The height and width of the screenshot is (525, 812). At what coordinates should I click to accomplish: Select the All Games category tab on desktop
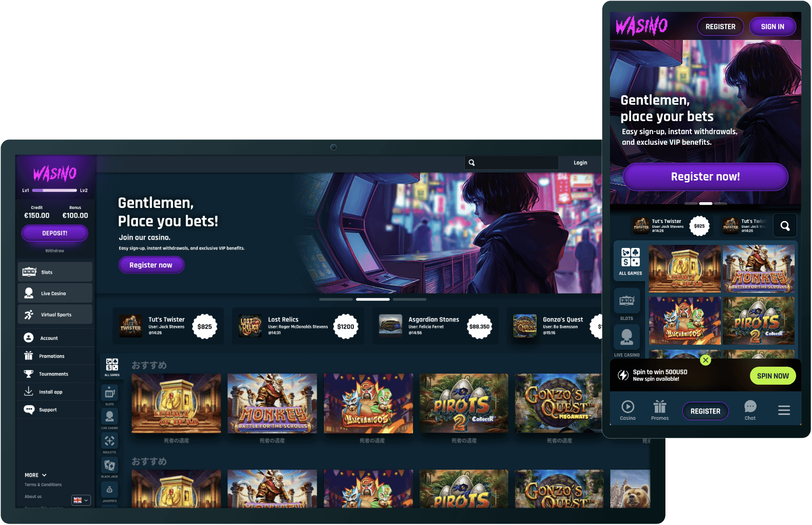tap(112, 367)
